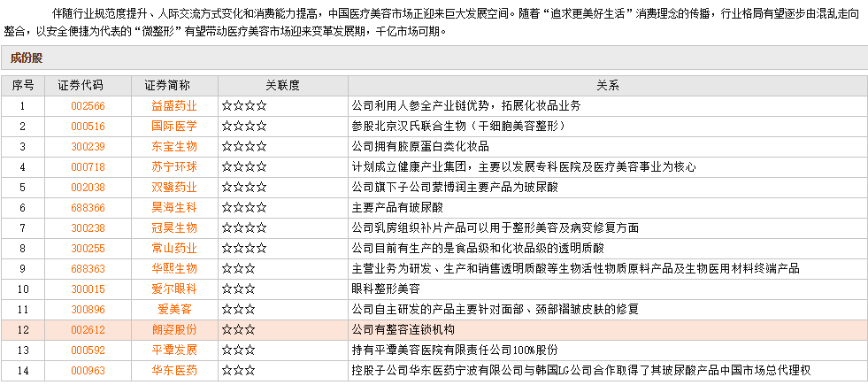This screenshot has width=868, height=385.
Task: Open stock code 000718 link
Action: pyautogui.click(x=88, y=166)
